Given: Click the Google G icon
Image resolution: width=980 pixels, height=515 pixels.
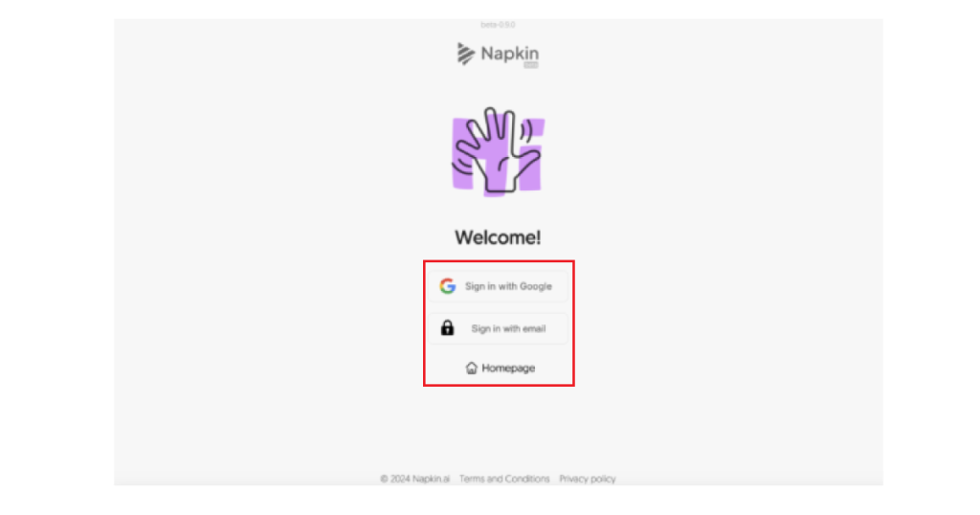Looking at the screenshot, I should [x=448, y=286].
